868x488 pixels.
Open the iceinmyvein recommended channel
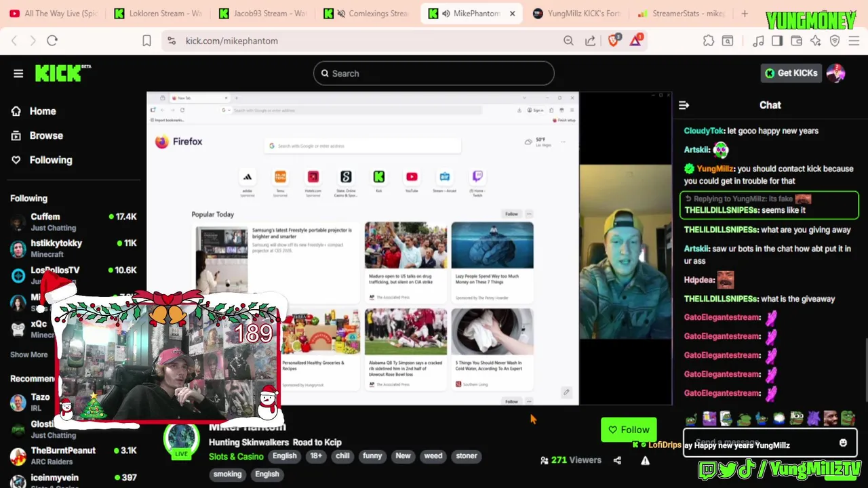[73, 480]
